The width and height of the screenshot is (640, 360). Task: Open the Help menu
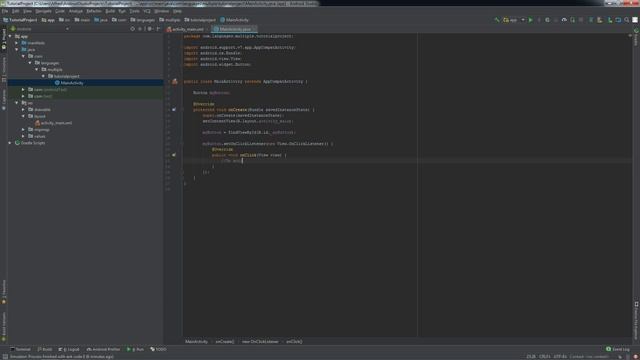tap(177, 11)
